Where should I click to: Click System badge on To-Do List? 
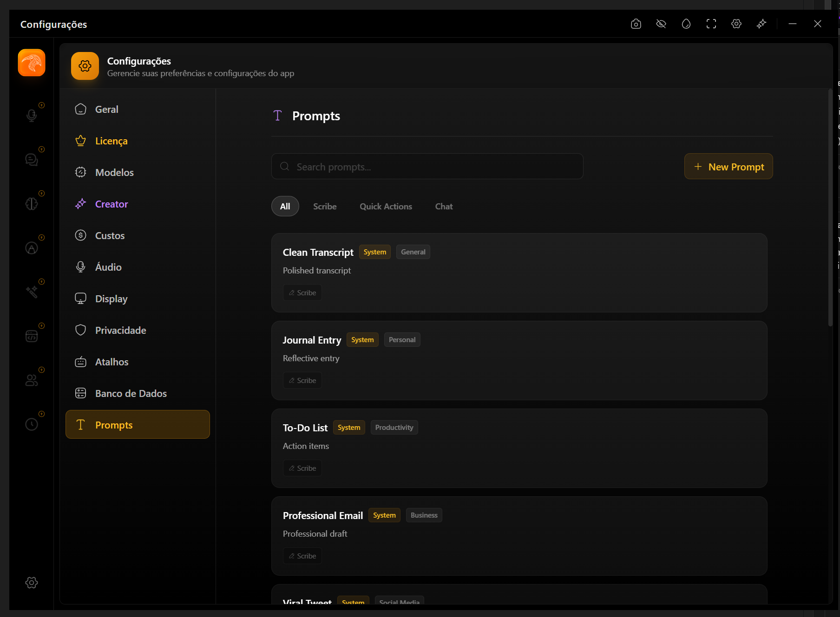point(349,428)
